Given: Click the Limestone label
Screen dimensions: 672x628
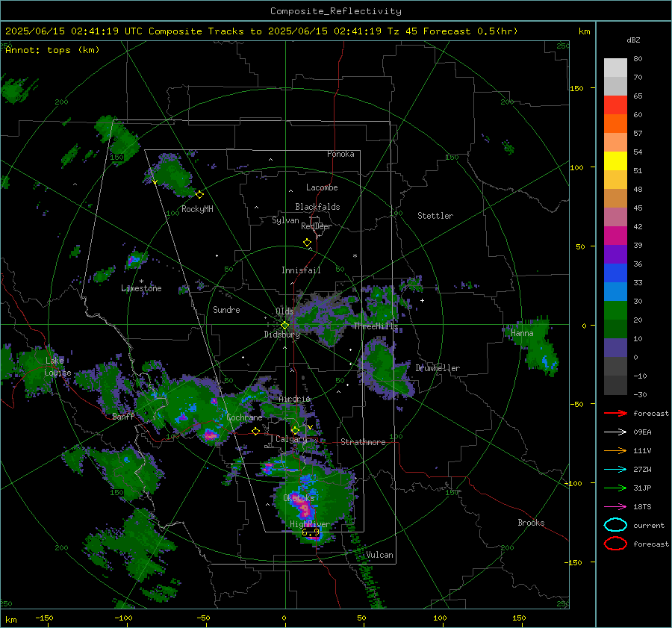Looking at the screenshot, I should tap(141, 288).
